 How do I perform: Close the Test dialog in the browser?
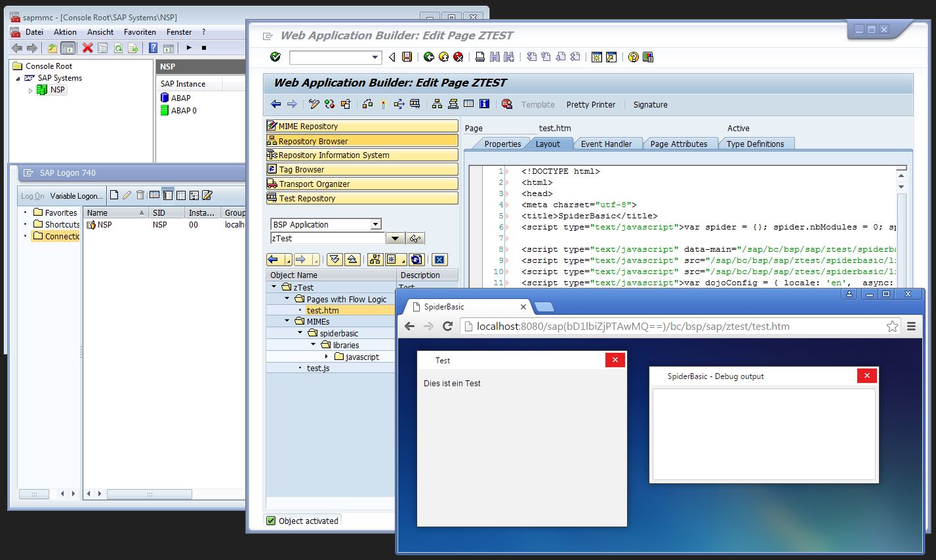point(615,359)
